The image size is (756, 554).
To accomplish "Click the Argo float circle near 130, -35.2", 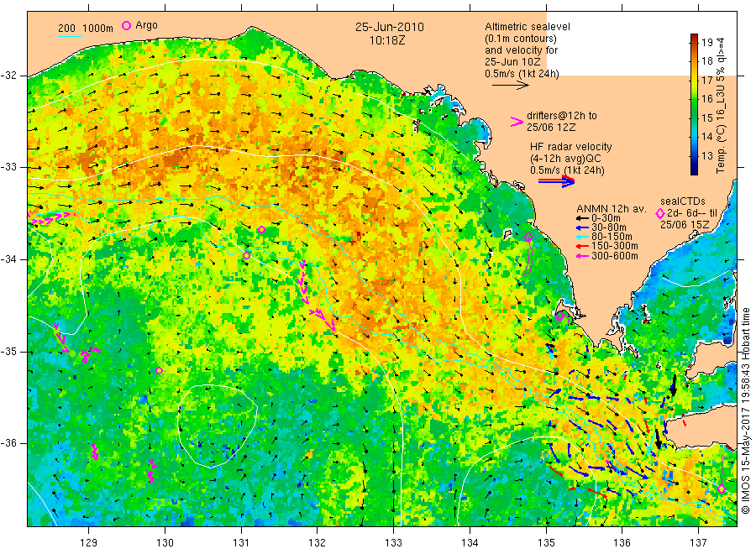I will click(x=159, y=370).
